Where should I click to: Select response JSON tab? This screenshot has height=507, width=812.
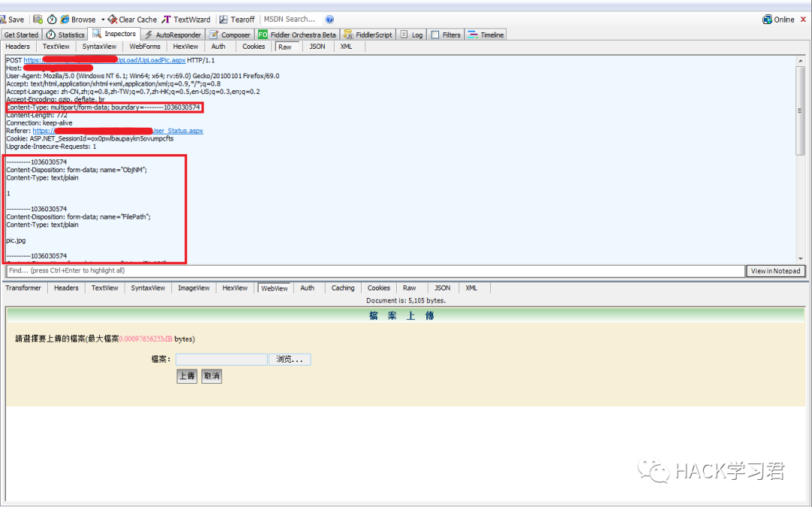pyautogui.click(x=443, y=288)
